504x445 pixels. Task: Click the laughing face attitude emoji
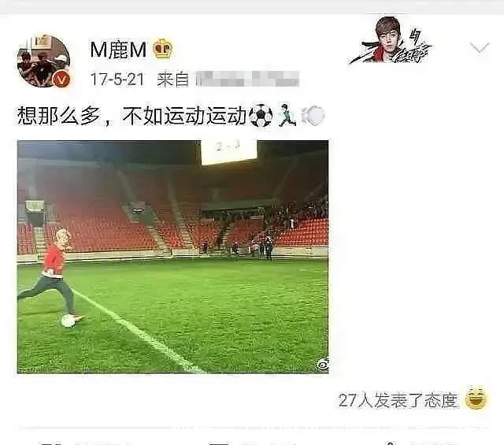[476, 398]
